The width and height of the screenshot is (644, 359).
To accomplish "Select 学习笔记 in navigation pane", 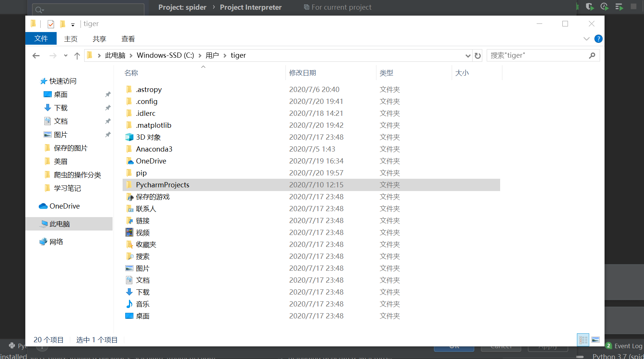I will click(67, 188).
